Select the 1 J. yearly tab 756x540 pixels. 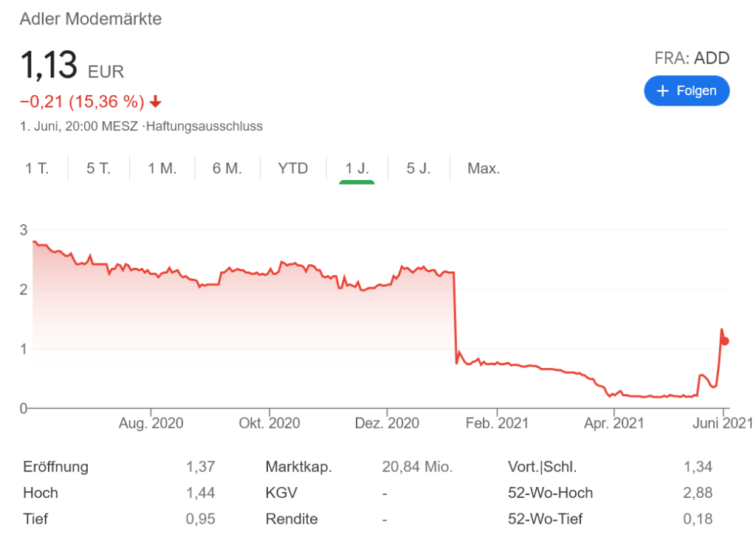(x=357, y=168)
